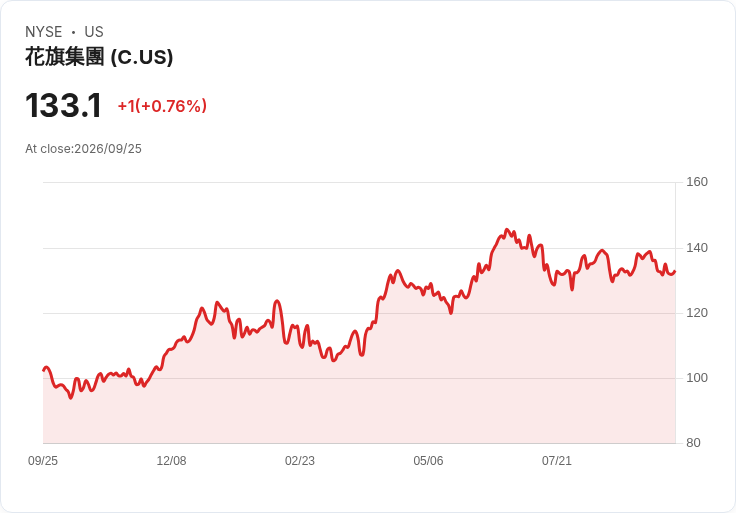Viewport: 736px width, 513px height.
Task: Click the 140 y-axis price label
Action: 697,248
